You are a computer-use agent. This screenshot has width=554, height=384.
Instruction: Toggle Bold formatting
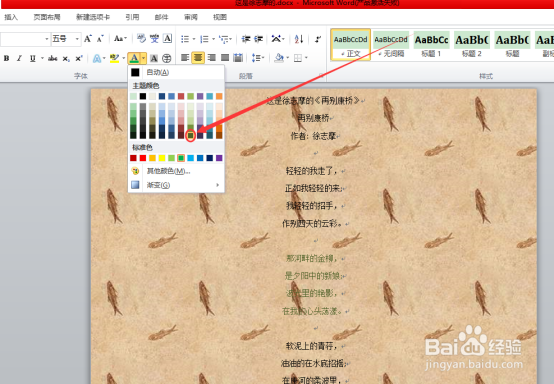click(6, 58)
